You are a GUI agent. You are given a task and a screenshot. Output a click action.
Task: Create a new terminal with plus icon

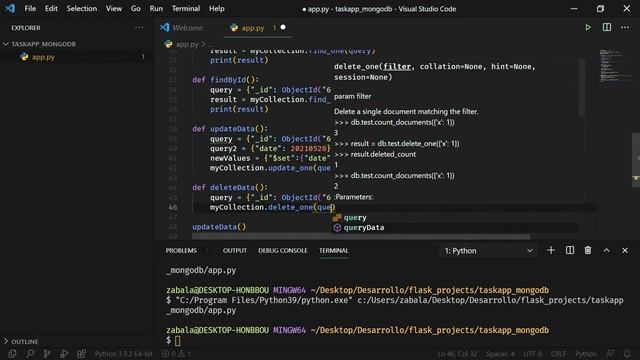click(x=551, y=250)
